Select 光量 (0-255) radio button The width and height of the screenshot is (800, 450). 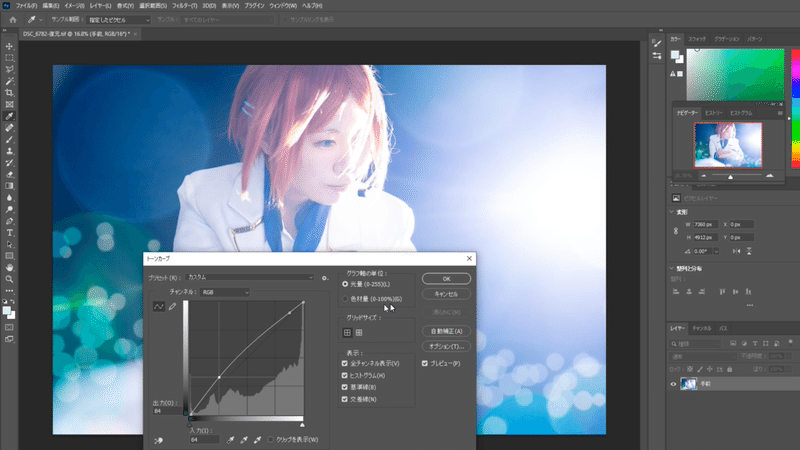345,284
